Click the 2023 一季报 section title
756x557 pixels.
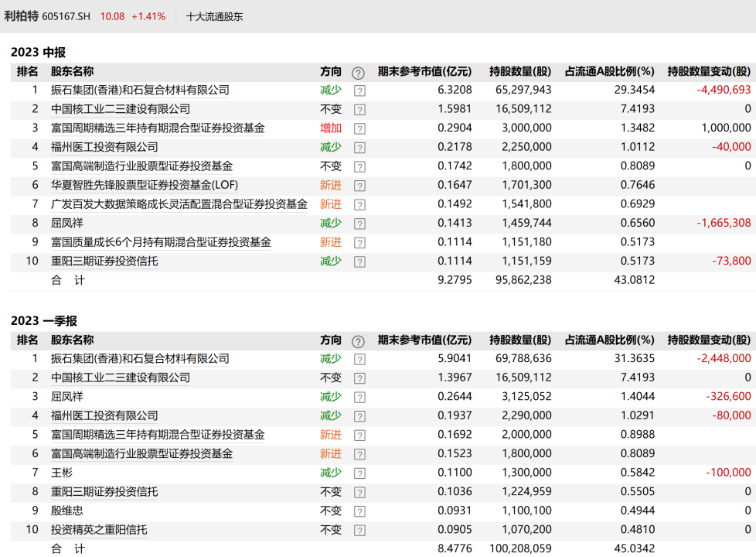[x=44, y=321]
